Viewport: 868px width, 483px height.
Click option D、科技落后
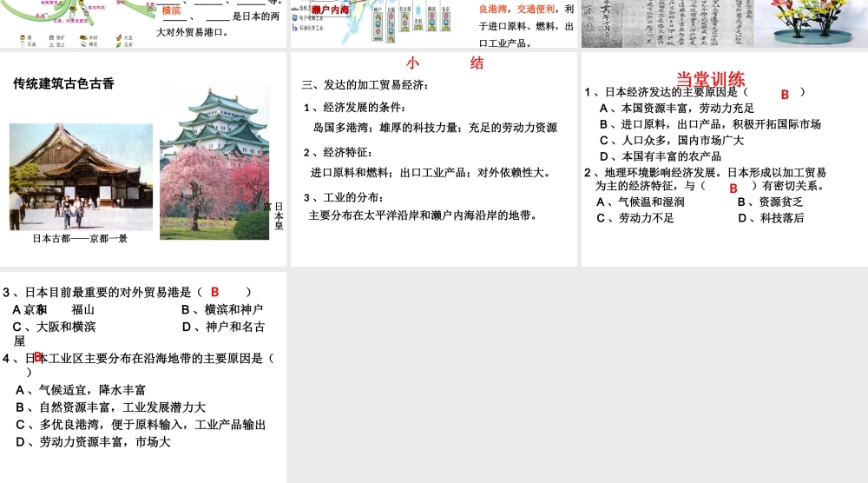[771, 218]
